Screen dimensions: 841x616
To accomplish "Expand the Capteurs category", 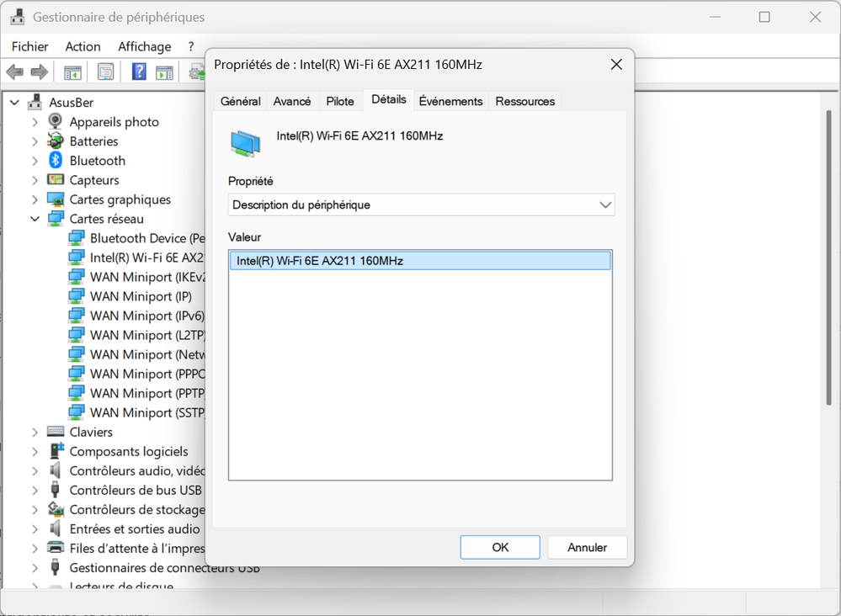I will point(35,180).
